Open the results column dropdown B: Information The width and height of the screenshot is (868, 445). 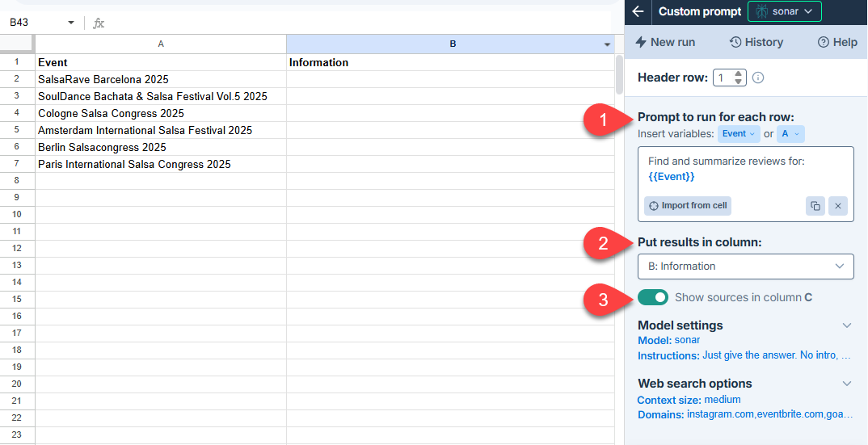745,267
